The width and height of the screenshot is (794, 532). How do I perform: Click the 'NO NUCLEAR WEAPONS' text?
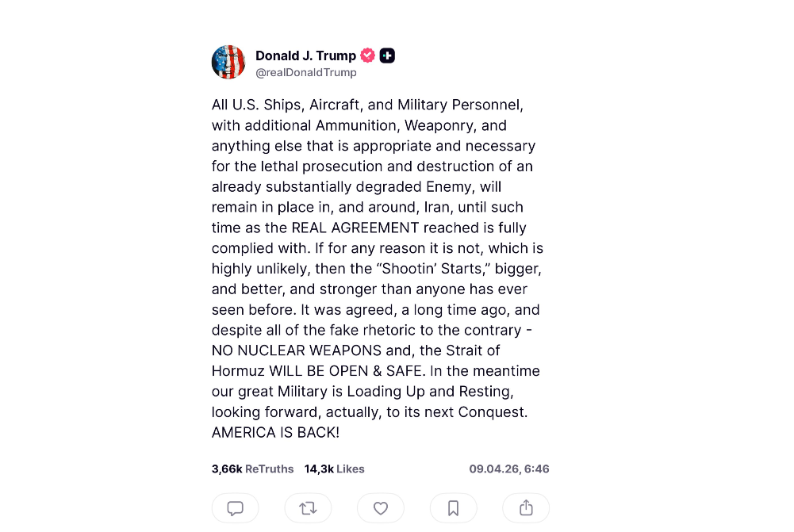pos(296,350)
